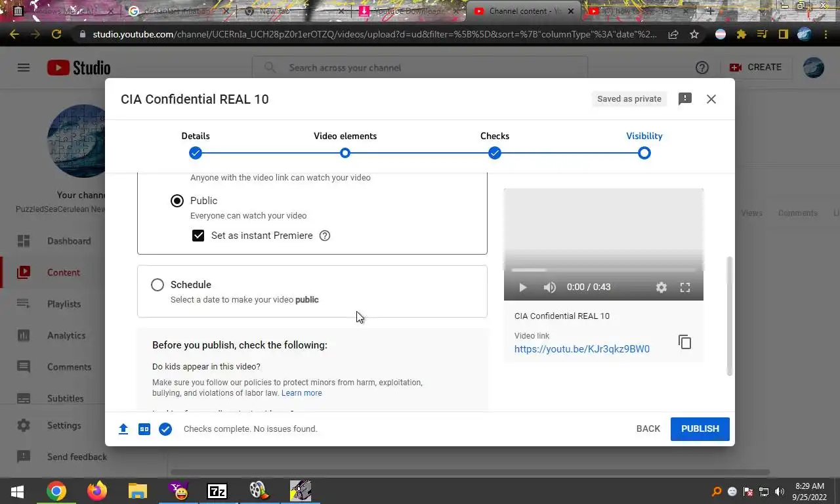Click the dialog vertical scrollbar
Screen dimensions: 840x504
click(729, 316)
